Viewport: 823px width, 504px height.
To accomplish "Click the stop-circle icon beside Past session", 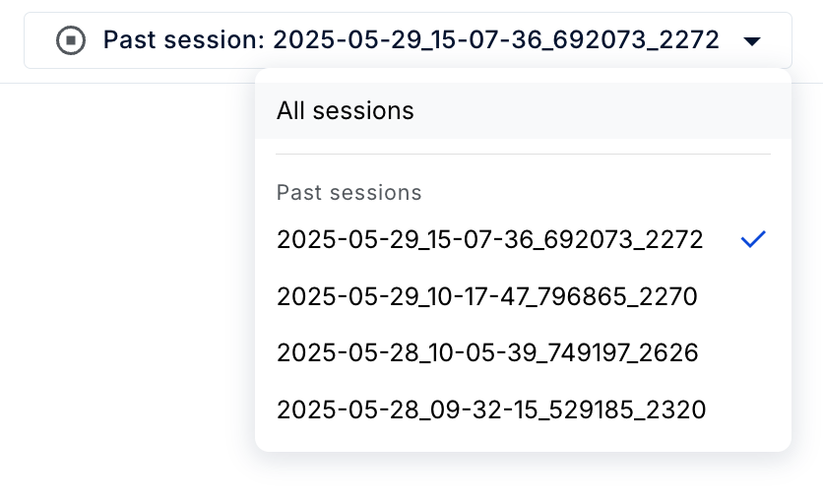I will [x=71, y=40].
